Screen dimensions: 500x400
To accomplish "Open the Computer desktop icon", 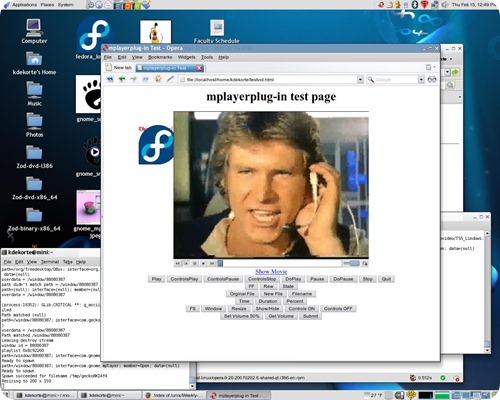I will click(34, 31).
